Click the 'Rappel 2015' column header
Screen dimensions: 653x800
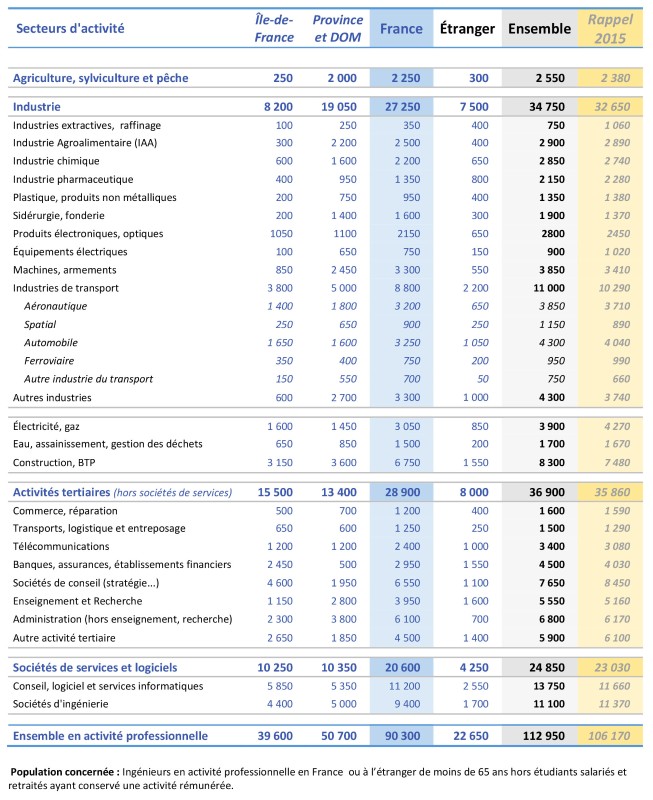[x=610, y=29]
